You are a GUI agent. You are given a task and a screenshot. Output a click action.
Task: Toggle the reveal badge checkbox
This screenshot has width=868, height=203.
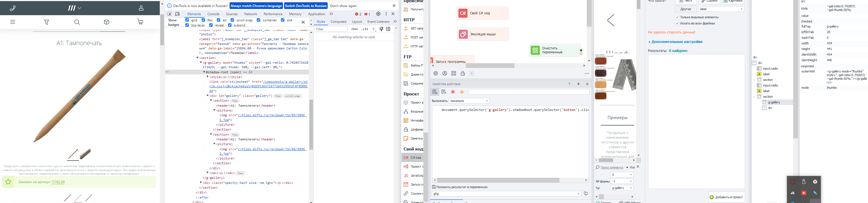(211, 25)
